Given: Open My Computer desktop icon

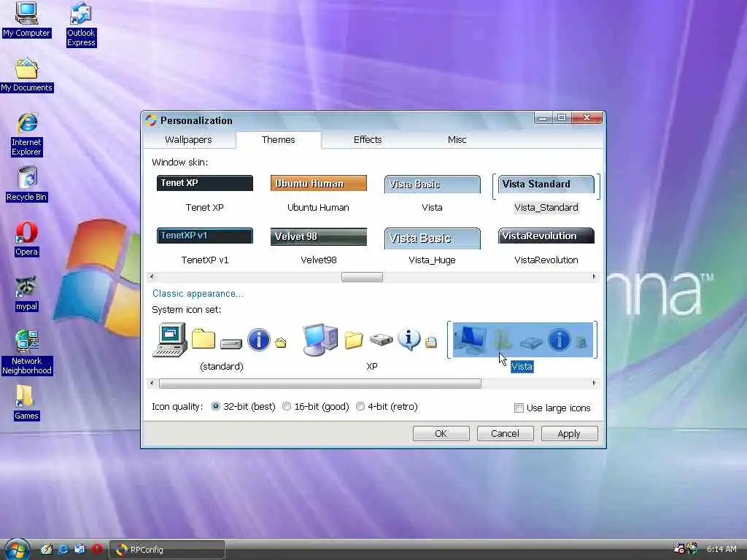Looking at the screenshot, I should (27, 20).
